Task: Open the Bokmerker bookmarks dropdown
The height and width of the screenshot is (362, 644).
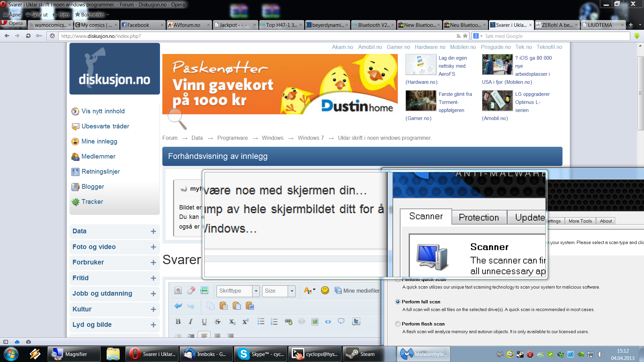Action: tap(92, 14)
